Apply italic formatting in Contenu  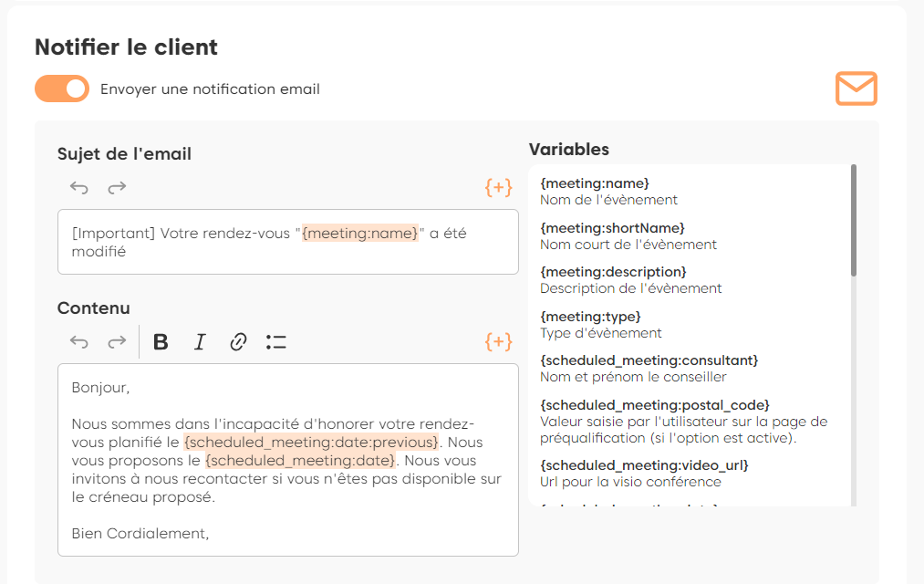(200, 342)
